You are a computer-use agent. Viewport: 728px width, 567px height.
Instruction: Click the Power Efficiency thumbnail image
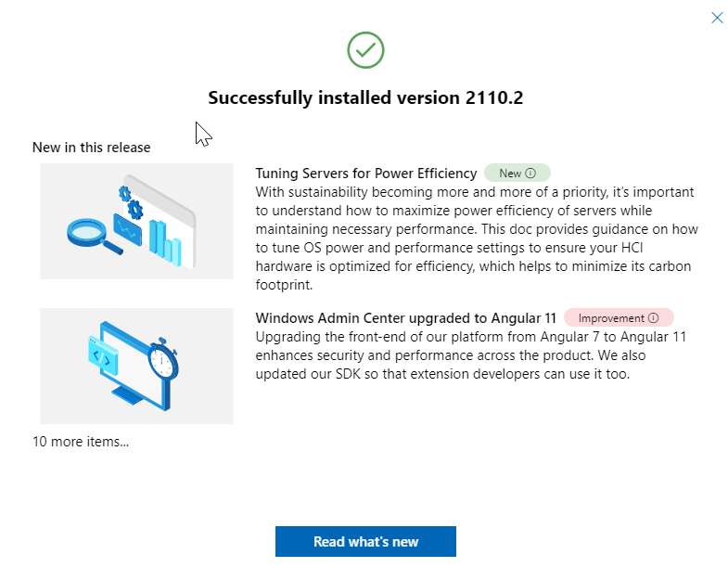(136, 221)
